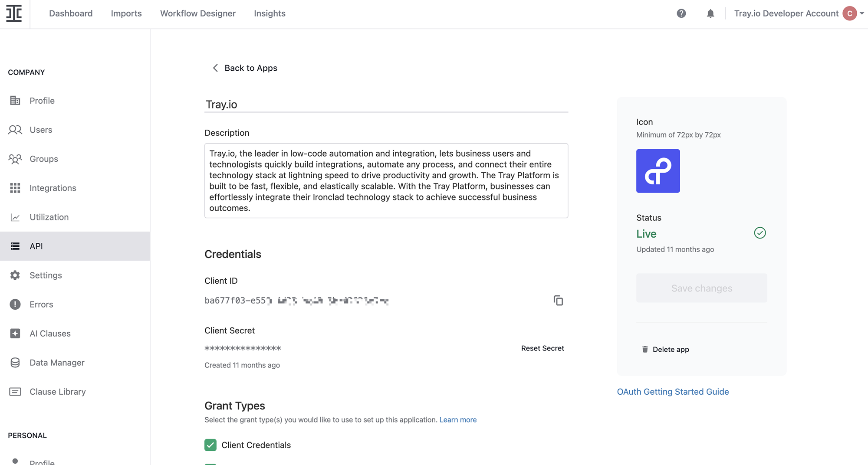868x465 pixels.
Task: Click the copy Client ID icon
Action: point(558,301)
